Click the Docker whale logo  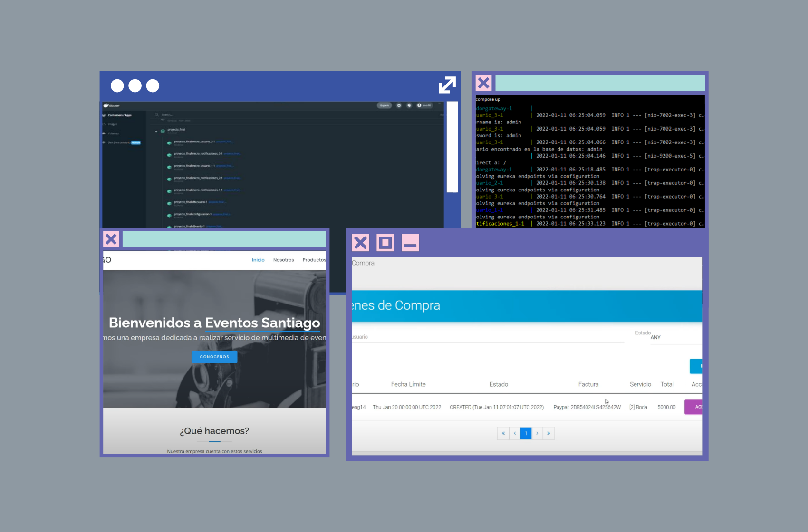coord(106,105)
